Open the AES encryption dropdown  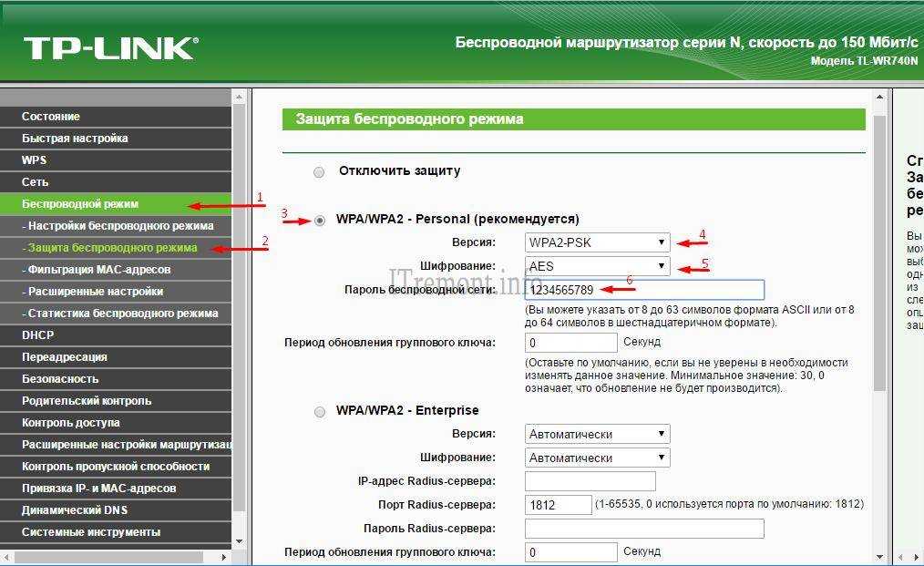597,266
